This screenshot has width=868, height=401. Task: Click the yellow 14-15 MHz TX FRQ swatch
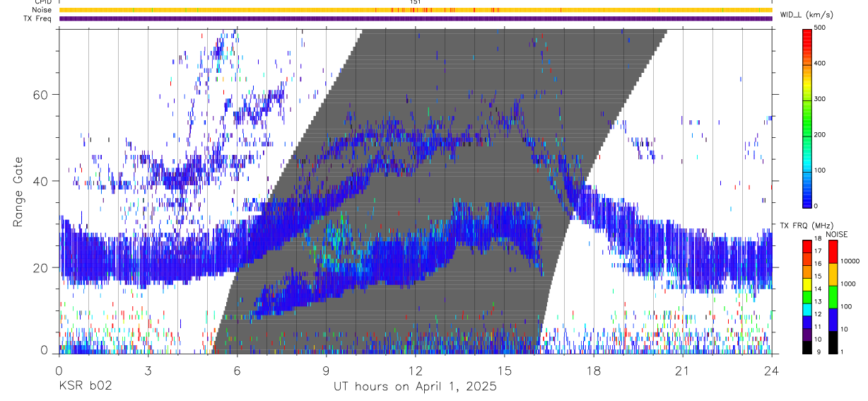tap(807, 284)
